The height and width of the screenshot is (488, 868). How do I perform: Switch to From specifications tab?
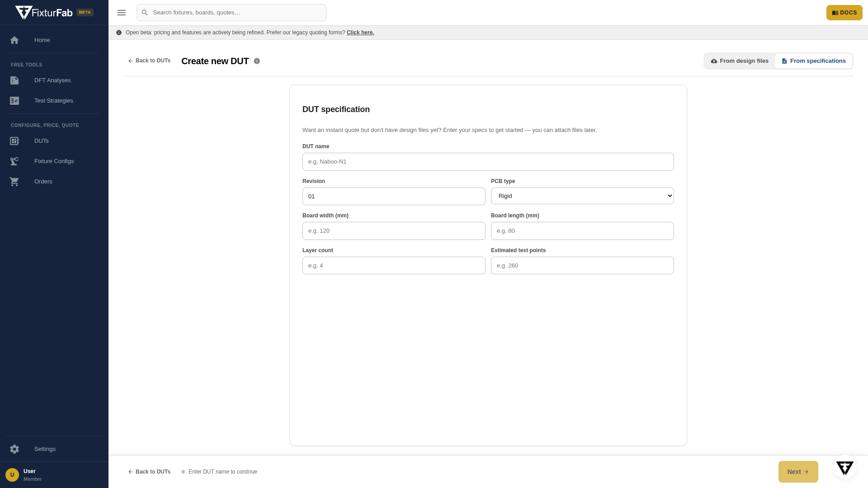coord(814,61)
